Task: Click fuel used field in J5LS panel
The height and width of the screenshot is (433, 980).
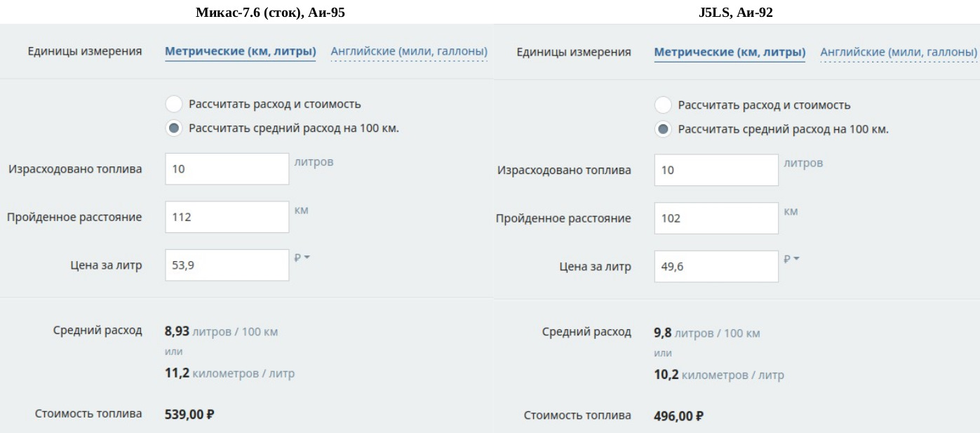Action: coord(716,170)
